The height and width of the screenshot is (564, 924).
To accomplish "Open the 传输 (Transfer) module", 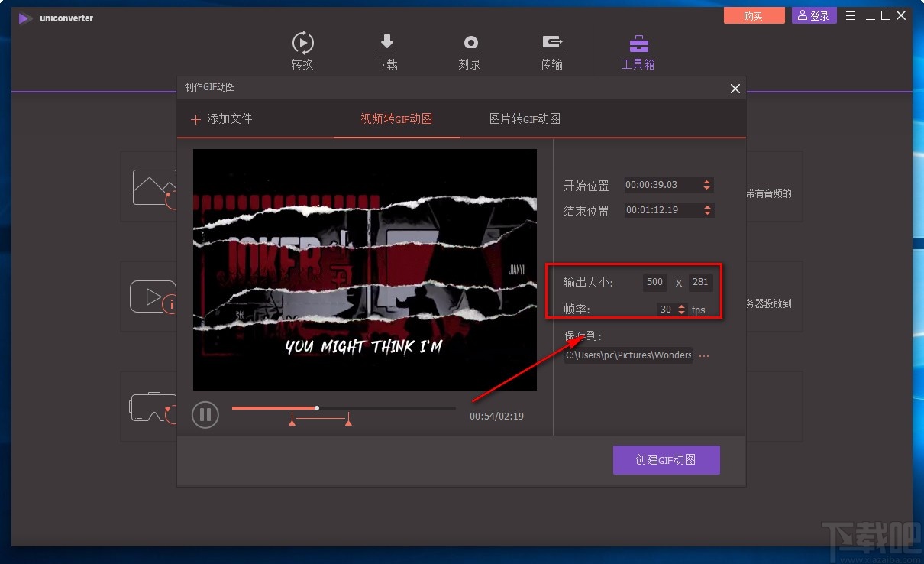I will 551,50.
